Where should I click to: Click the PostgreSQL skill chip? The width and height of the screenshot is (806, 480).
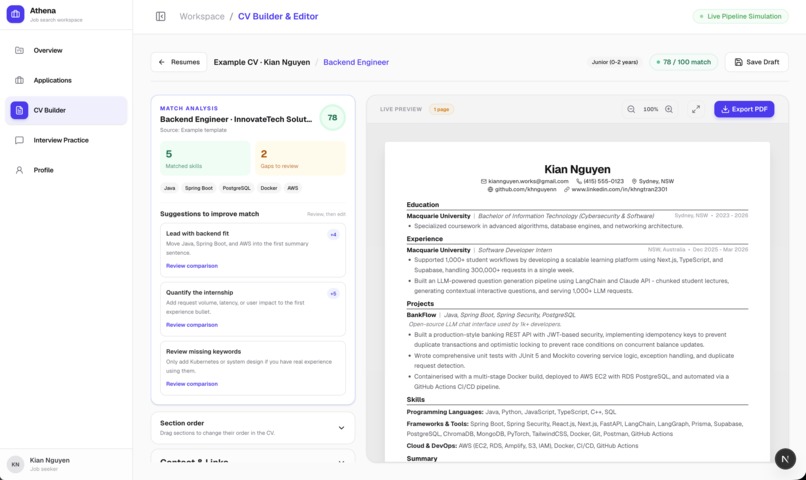236,188
